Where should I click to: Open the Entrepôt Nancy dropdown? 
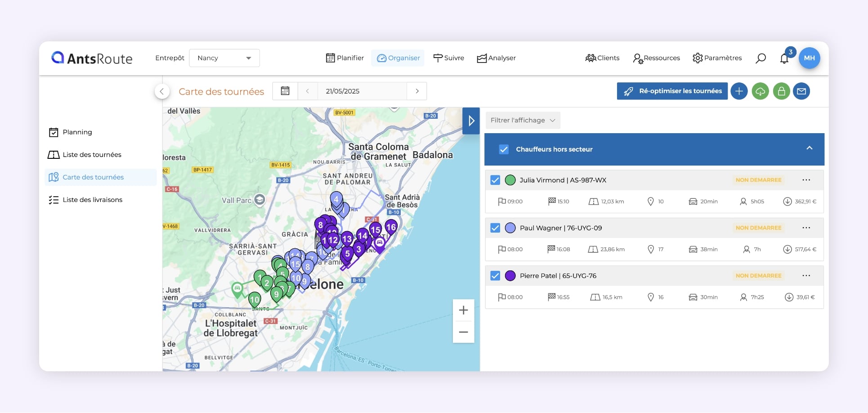(x=224, y=58)
